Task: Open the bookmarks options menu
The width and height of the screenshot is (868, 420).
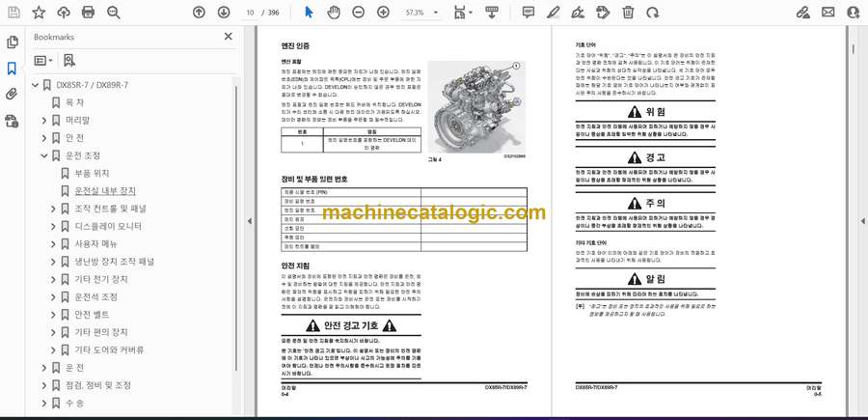Action: pos(44,60)
